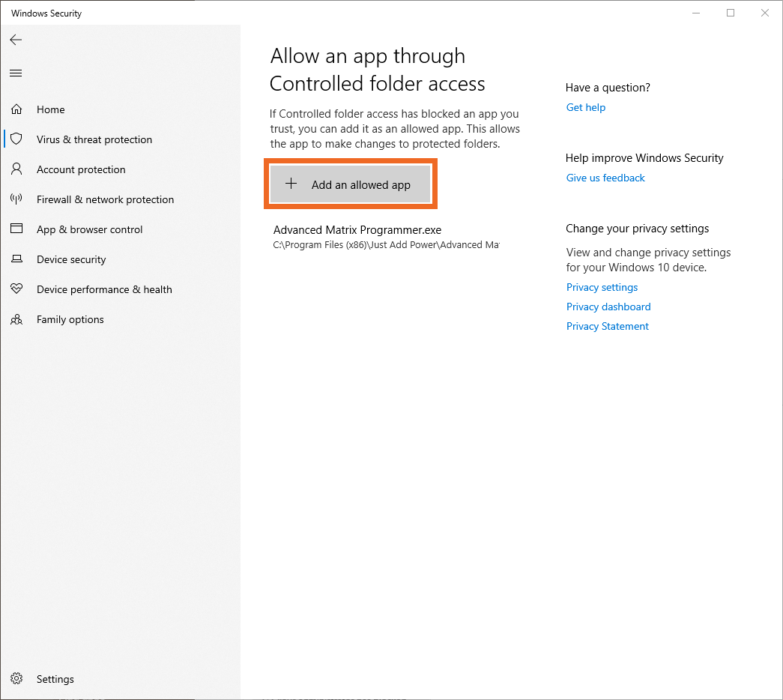Click the back arrow icon

coord(16,40)
